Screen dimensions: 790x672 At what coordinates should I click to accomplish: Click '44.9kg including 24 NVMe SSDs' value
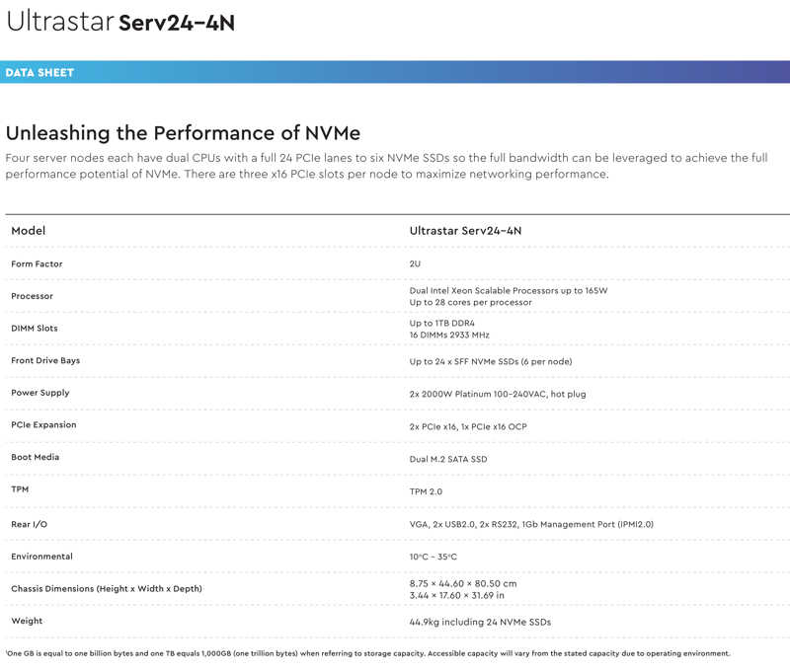point(480,622)
